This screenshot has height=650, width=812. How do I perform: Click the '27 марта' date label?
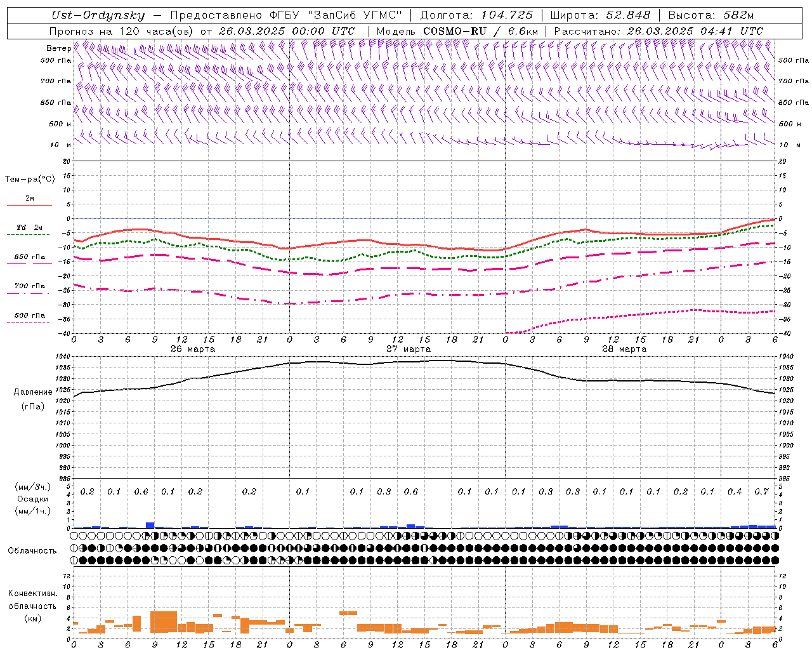(x=409, y=349)
